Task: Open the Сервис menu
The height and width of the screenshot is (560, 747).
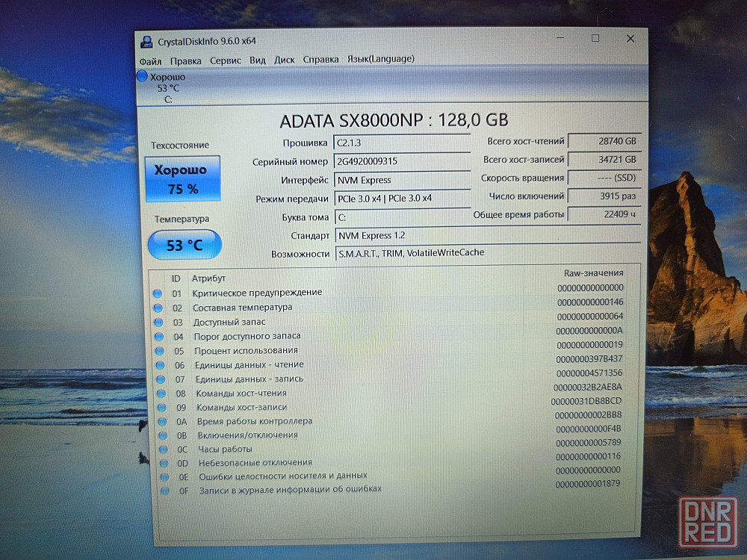Action: click(x=226, y=60)
